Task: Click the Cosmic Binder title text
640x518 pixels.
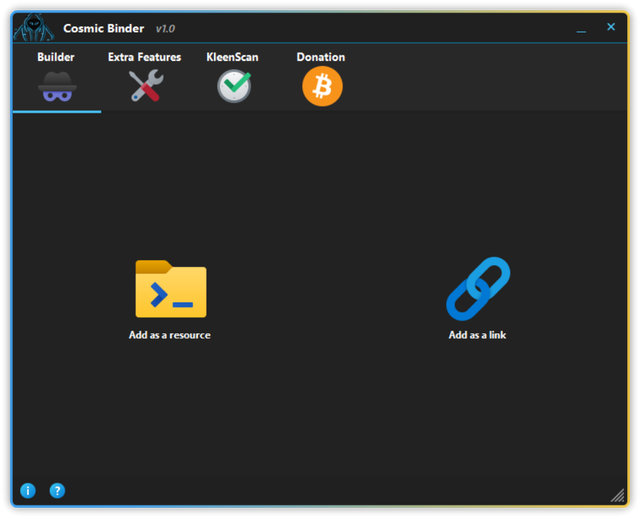Action: [x=103, y=28]
